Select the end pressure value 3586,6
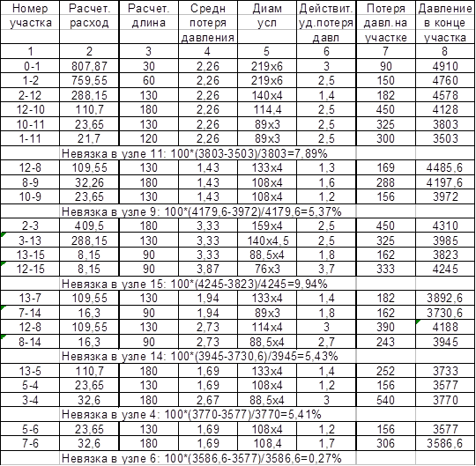 [445, 444]
